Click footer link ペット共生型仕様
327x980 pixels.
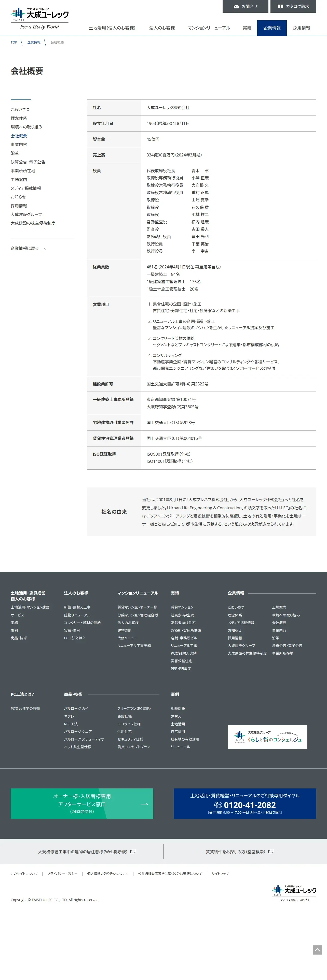(78, 747)
